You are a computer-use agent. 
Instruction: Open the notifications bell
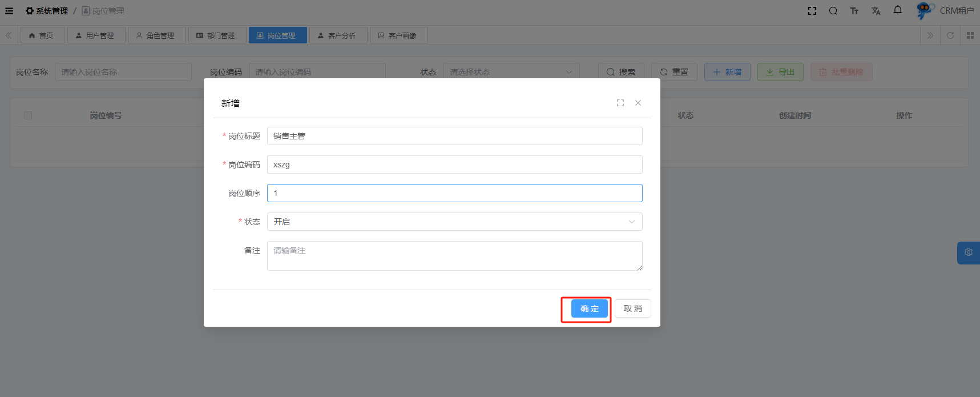(897, 10)
